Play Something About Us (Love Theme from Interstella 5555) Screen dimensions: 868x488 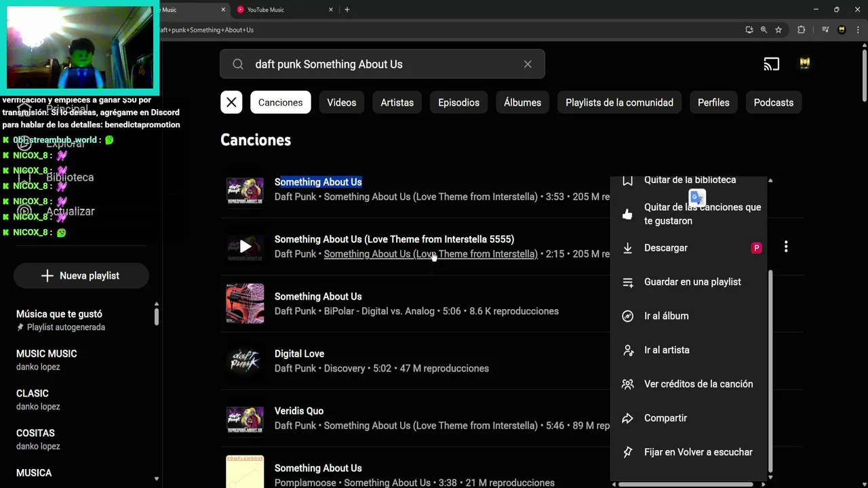245,247
